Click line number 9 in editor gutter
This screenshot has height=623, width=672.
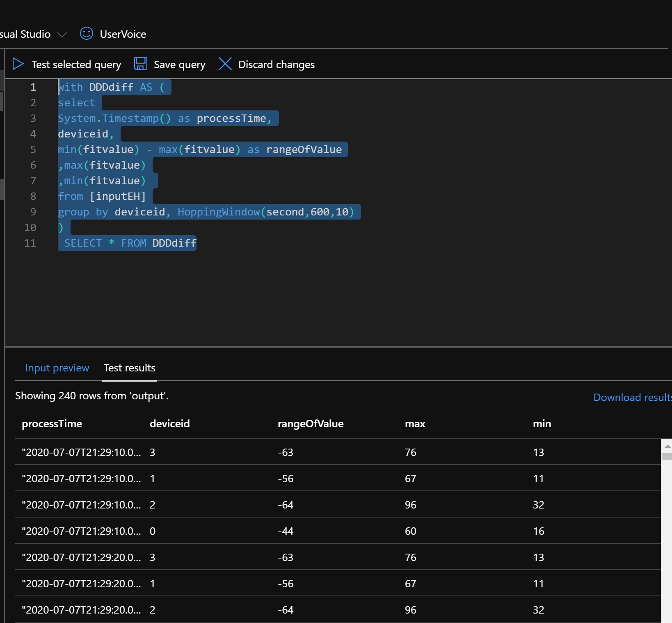(x=33, y=212)
